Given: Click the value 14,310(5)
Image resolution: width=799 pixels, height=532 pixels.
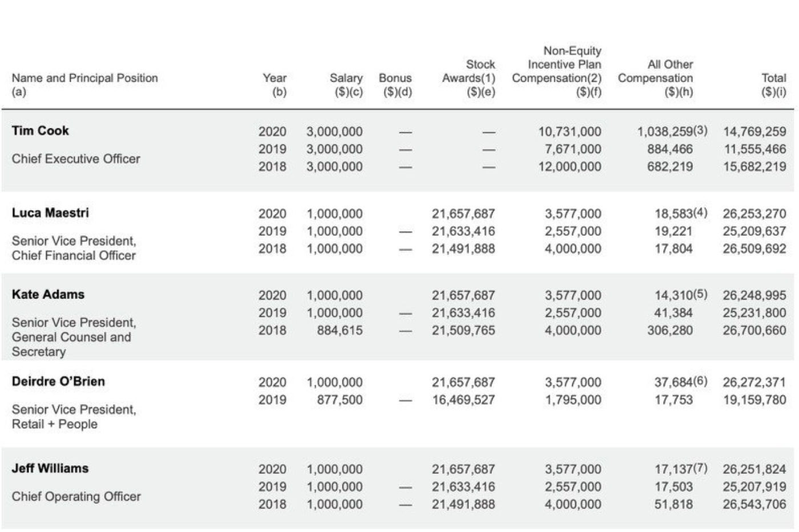Looking at the screenshot, I should (x=681, y=295).
